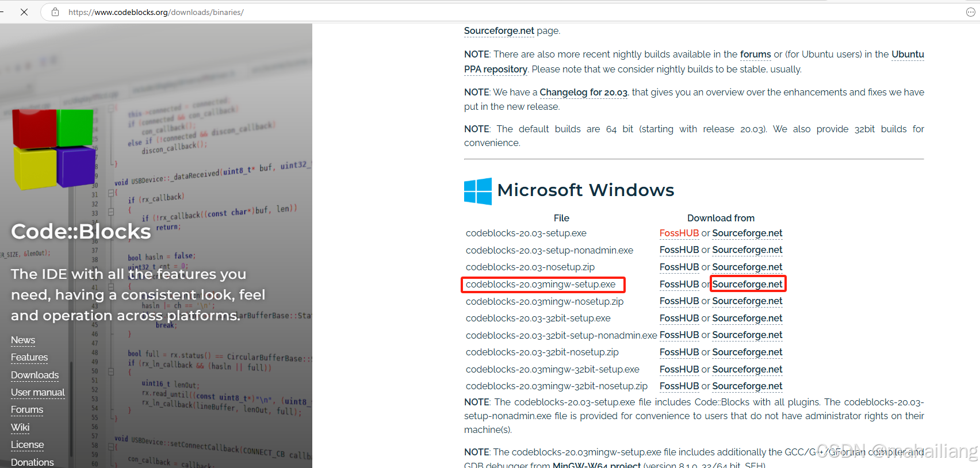Click the Sourceforge.net page link at top
This screenshot has width=980, height=468.
(499, 31)
